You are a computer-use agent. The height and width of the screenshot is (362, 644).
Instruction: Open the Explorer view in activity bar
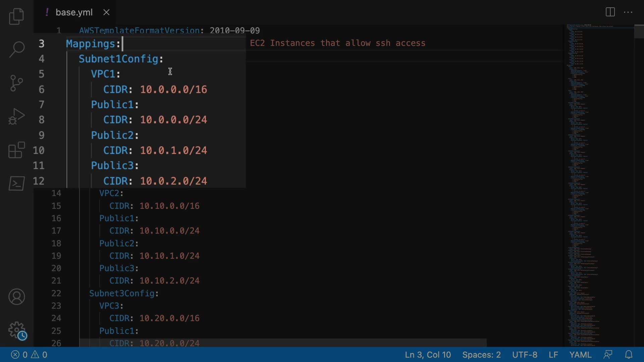point(16,16)
